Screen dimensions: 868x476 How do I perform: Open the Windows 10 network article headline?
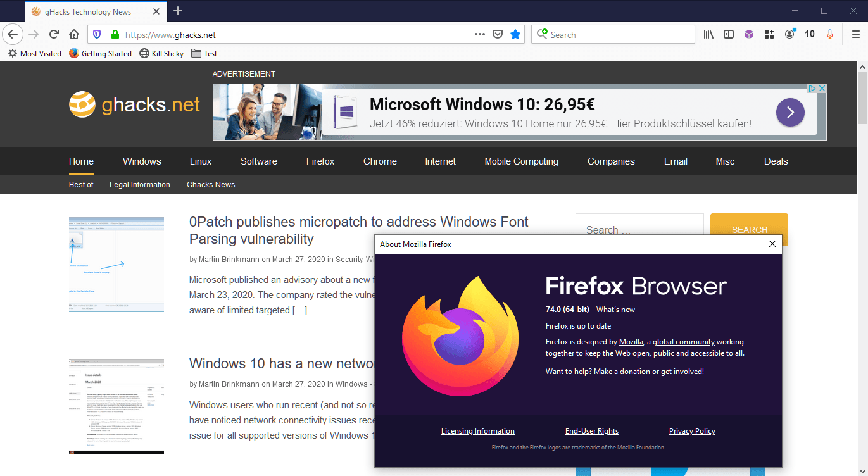click(x=282, y=364)
